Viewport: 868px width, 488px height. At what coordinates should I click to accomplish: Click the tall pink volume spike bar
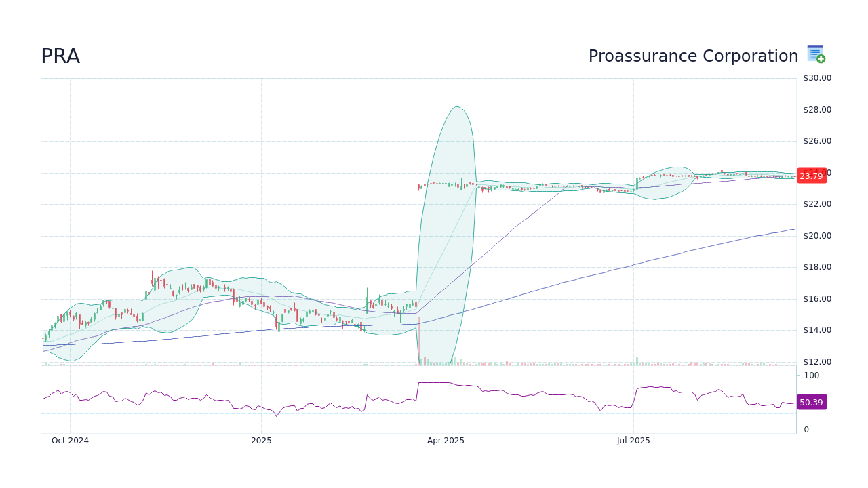[x=418, y=341]
